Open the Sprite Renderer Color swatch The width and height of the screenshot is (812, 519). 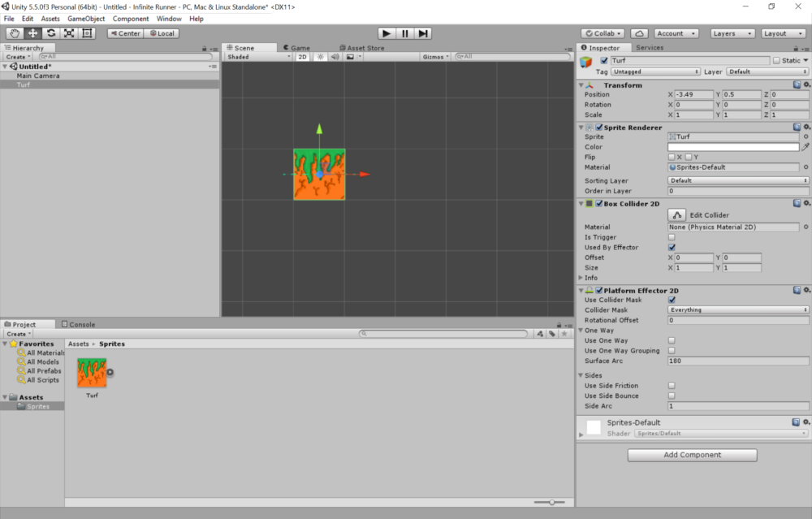pos(735,146)
